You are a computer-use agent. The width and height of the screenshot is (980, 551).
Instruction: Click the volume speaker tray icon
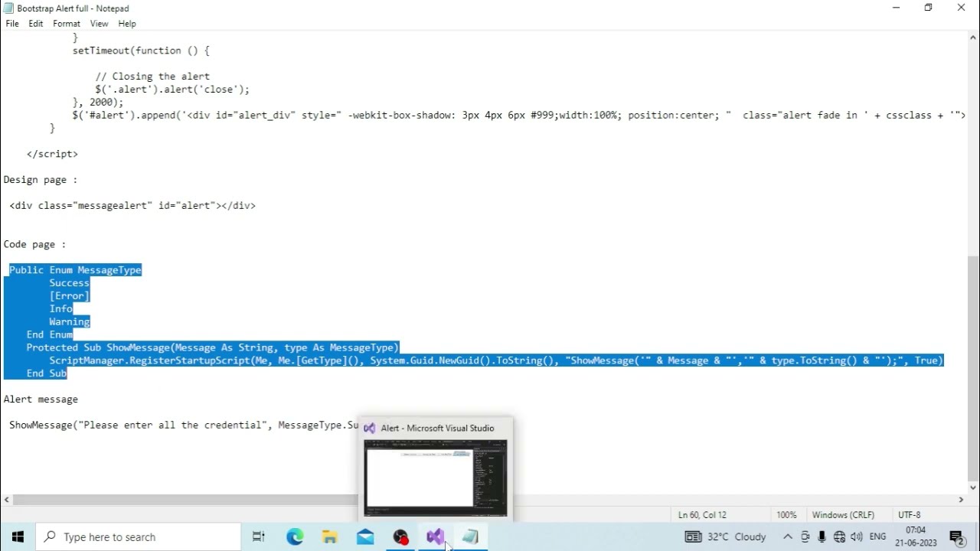[856, 536]
